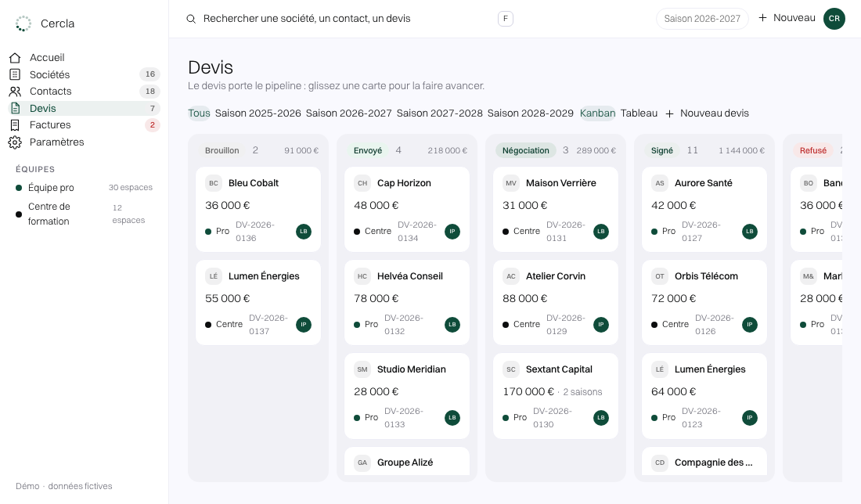
Task: Click Factures red badge 2
Action: tap(152, 125)
